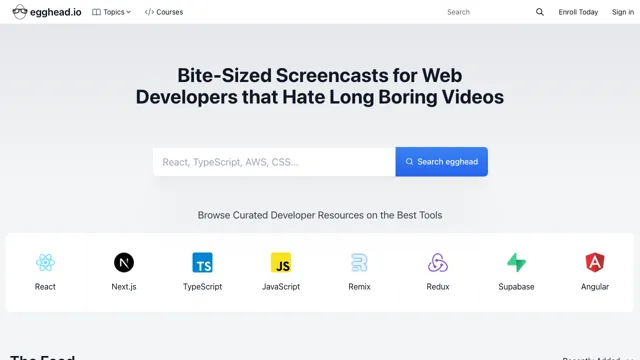The image size is (640, 360).
Task: Choose the yellow JavaScript JS icon
Action: pos(281,262)
